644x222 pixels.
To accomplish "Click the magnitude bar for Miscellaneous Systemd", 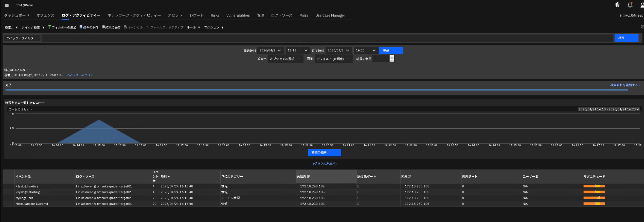I will (x=594, y=204).
